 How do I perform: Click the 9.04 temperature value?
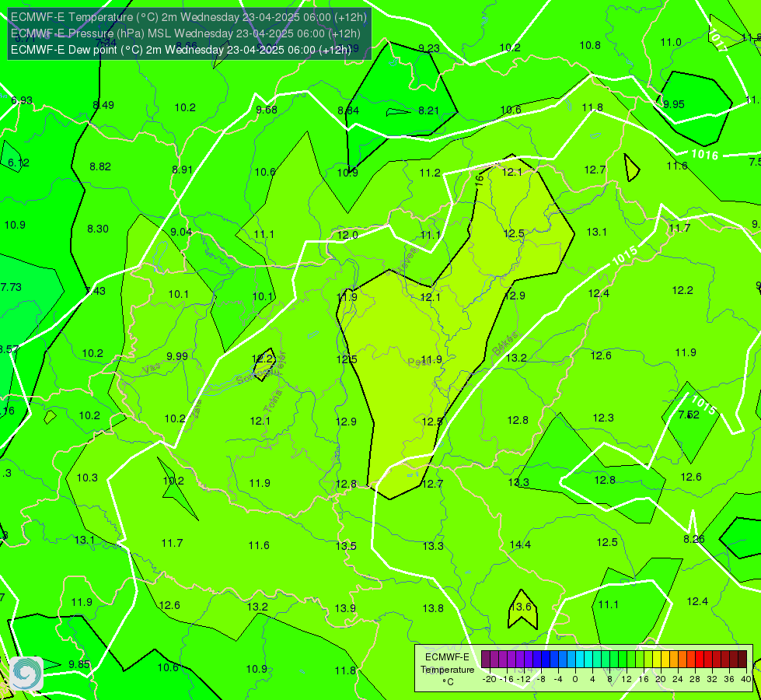pyautogui.click(x=180, y=233)
